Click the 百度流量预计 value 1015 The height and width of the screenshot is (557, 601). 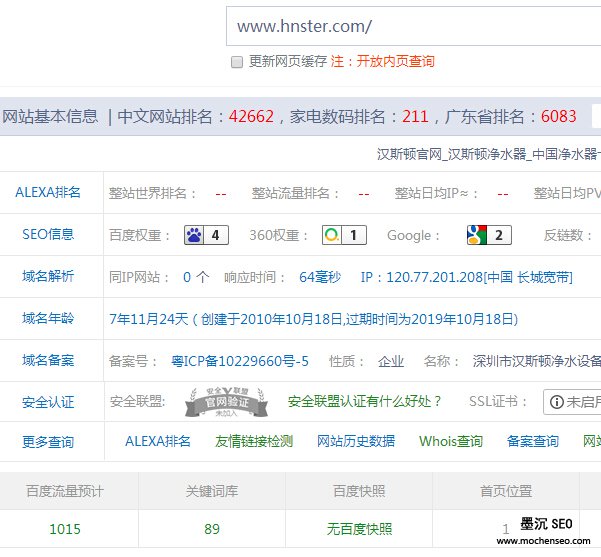click(65, 529)
